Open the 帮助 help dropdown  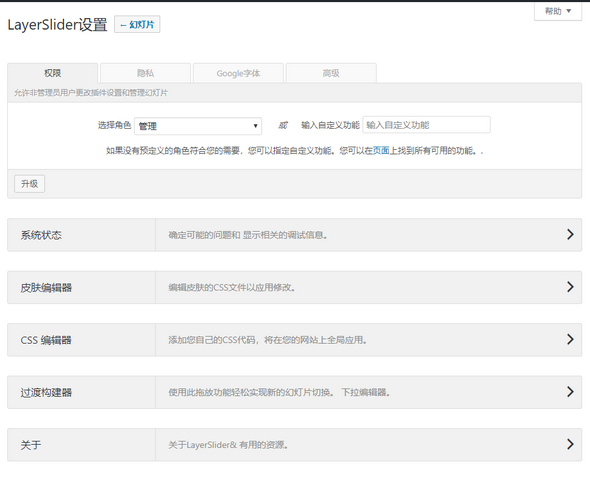tap(558, 11)
